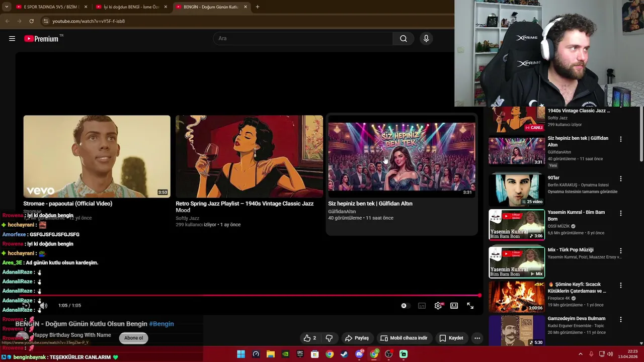644x362 pixels.
Task: Click the magnifier search button
Action: [x=404, y=39]
